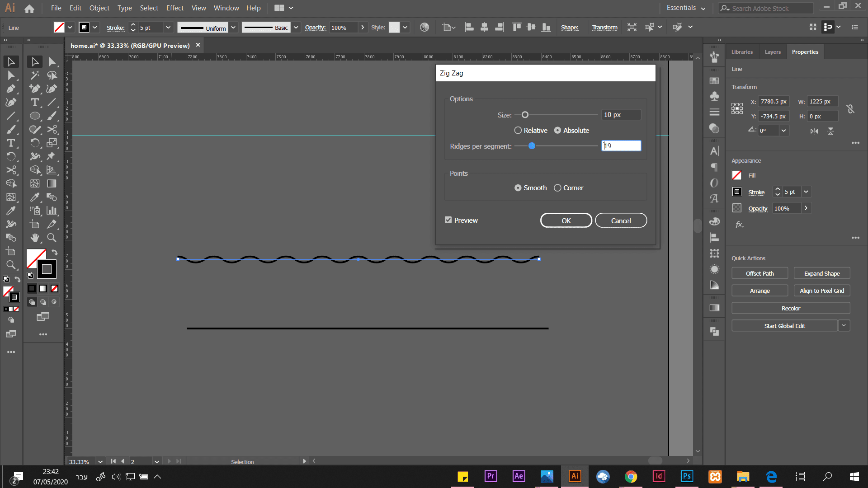Switch to the Layers tab

772,52
